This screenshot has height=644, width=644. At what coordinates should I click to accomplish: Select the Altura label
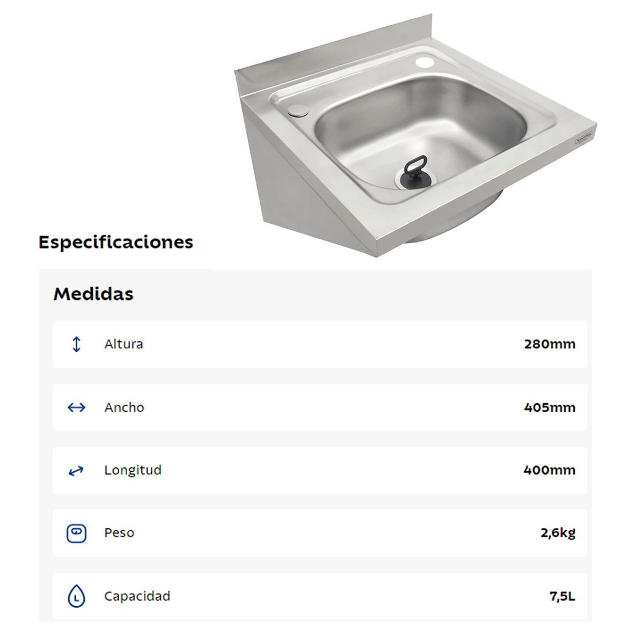(x=123, y=344)
